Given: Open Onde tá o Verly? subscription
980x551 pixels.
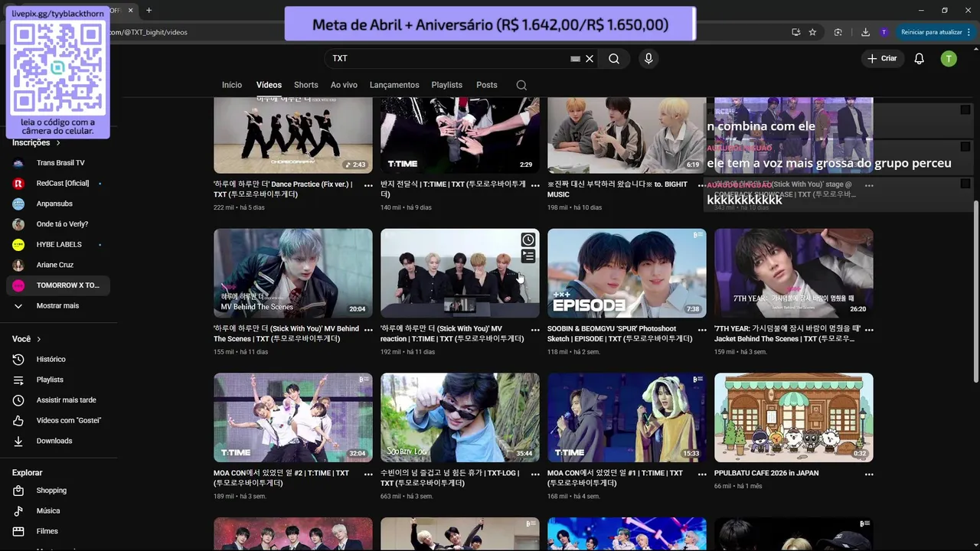Looking at the screenshot, I should tap(58, 224).
